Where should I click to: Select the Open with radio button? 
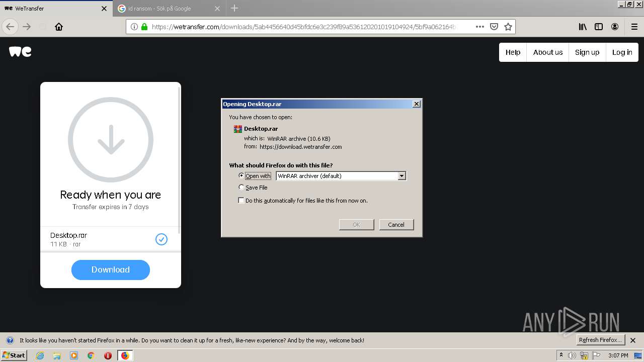tap(242, 175)
